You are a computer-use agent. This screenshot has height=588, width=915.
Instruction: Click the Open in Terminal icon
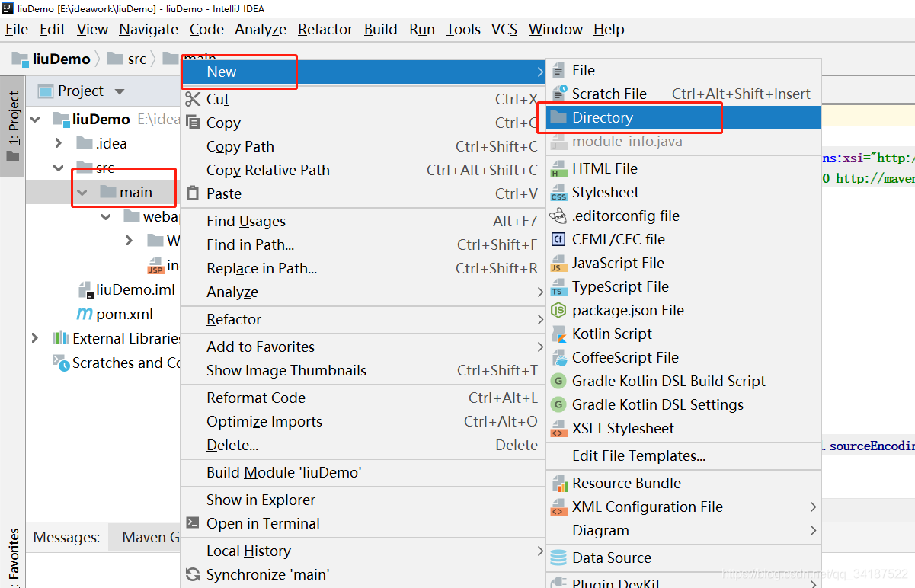click(x=193, y=523)
